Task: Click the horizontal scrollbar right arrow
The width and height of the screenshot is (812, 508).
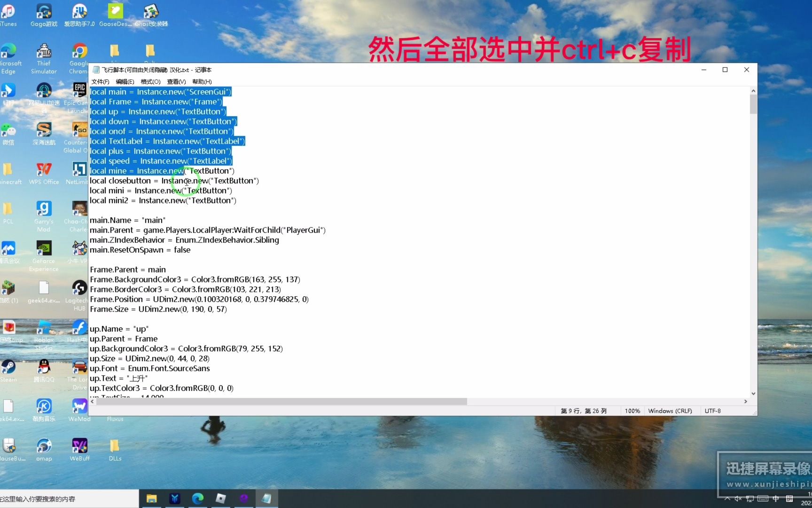Action: click(746, 402)
